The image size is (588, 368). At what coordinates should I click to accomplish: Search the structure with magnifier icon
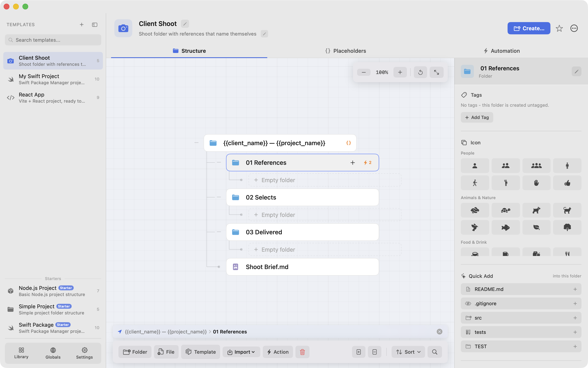click(x=435, y=352)
